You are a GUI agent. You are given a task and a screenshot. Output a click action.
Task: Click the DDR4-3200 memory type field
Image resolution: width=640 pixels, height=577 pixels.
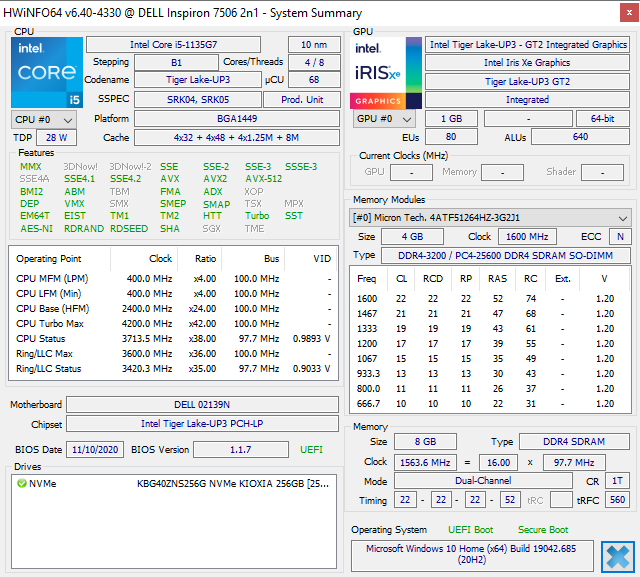pos(506,255)
